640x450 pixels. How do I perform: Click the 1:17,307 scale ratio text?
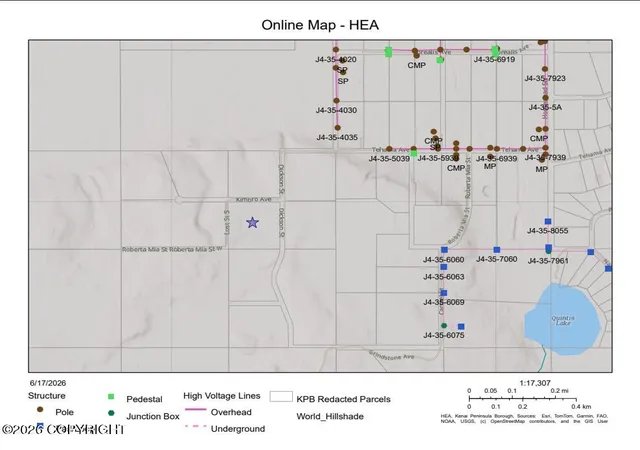coord(535,383)
